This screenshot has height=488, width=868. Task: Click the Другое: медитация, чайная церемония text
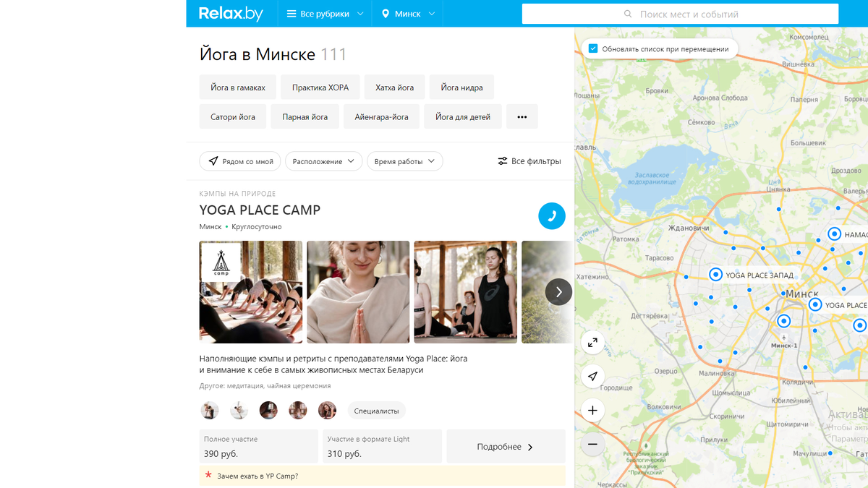265,385
